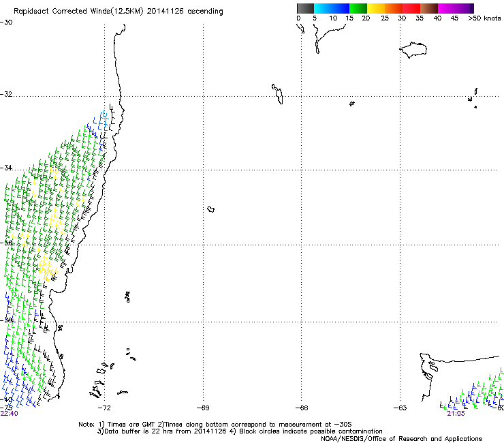Click '20141126 ascending' in the title
Screen dimensions: 504x443
(x=185, y=12)
